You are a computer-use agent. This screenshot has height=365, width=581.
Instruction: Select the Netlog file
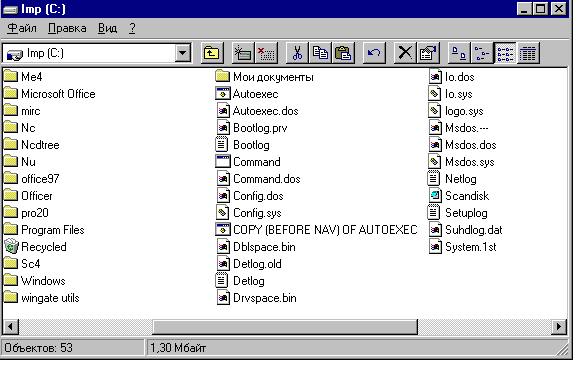452,179
